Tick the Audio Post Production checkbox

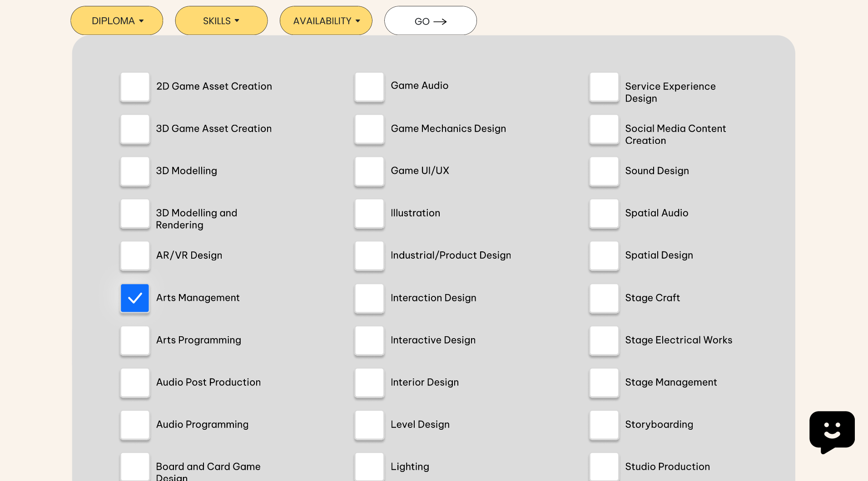pos(135,383)
